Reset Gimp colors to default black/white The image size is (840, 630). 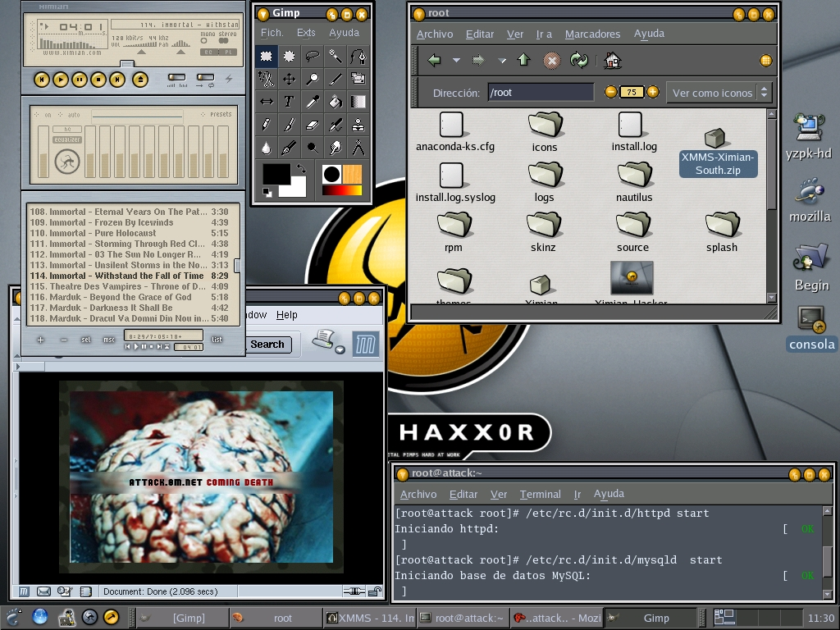tap(267, 192)
